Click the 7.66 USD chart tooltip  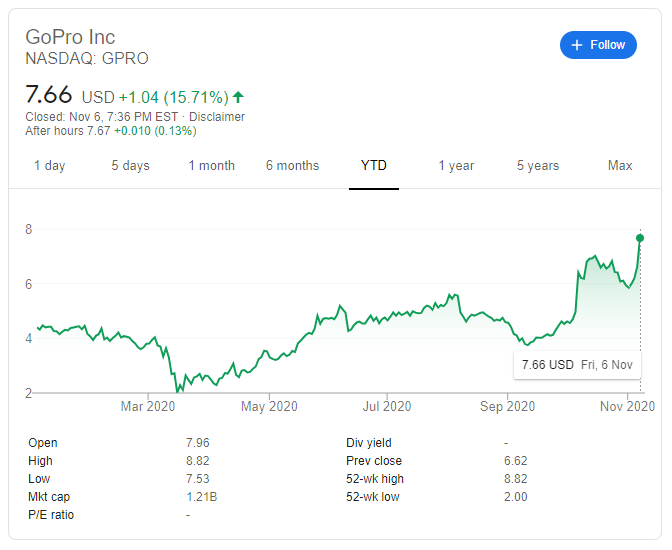[576, 365]
